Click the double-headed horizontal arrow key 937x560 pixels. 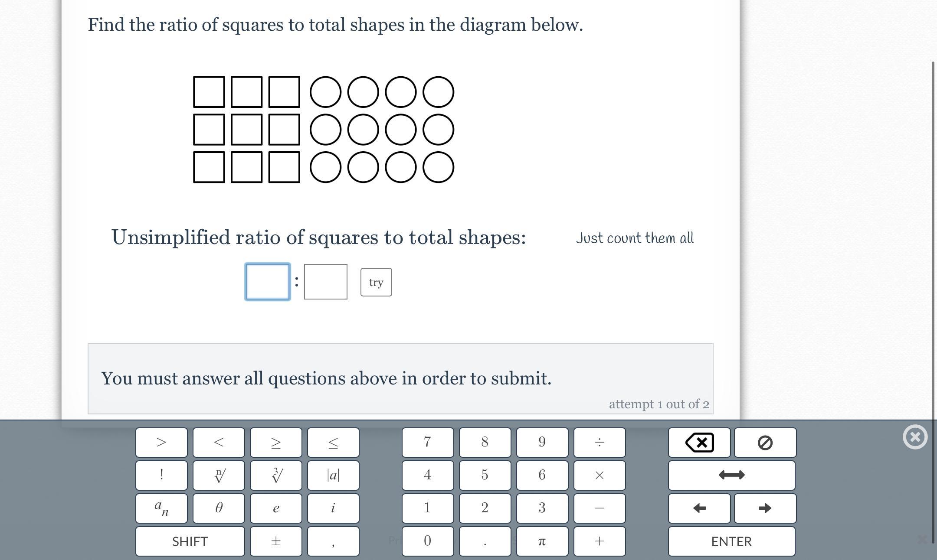pyautogui.click(x=732, y=475)
